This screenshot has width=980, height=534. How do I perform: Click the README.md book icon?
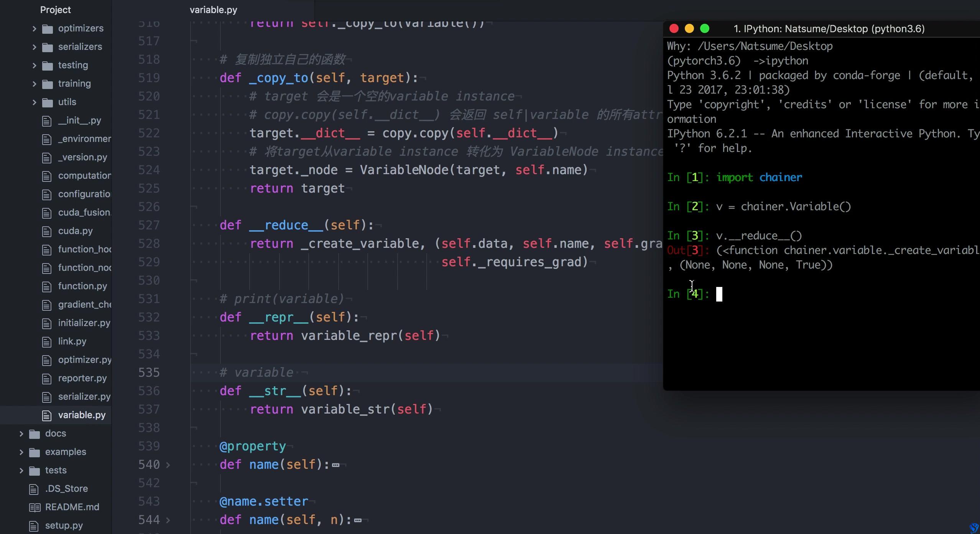point(35,508)
